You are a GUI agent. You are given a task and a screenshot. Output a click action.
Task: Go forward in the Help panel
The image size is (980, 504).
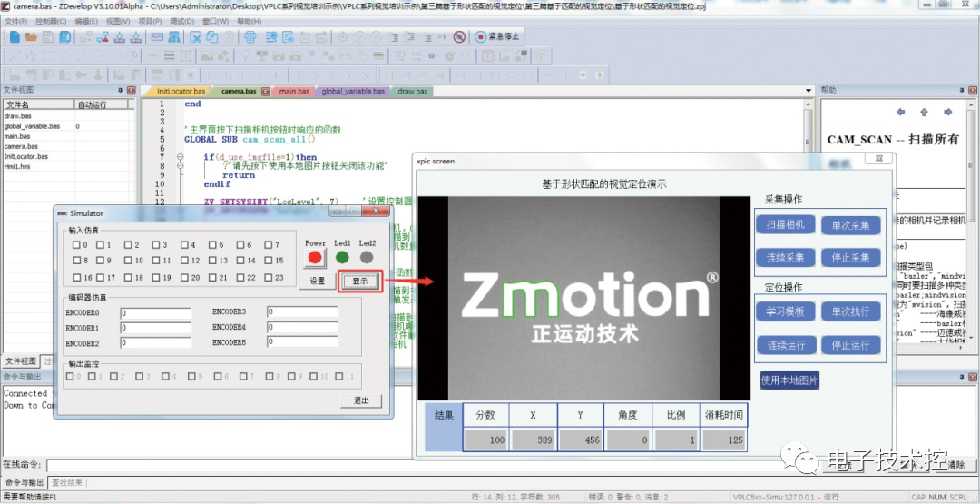click(948, 112)
